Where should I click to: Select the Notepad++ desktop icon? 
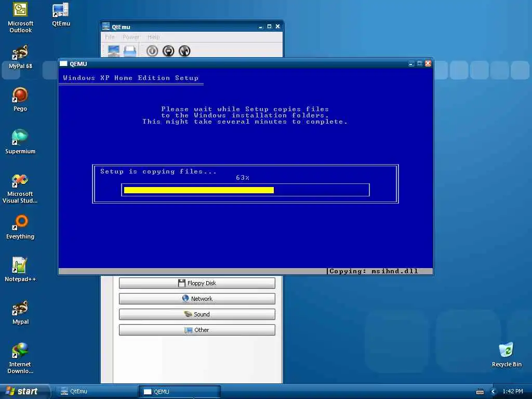pos(20,270)
